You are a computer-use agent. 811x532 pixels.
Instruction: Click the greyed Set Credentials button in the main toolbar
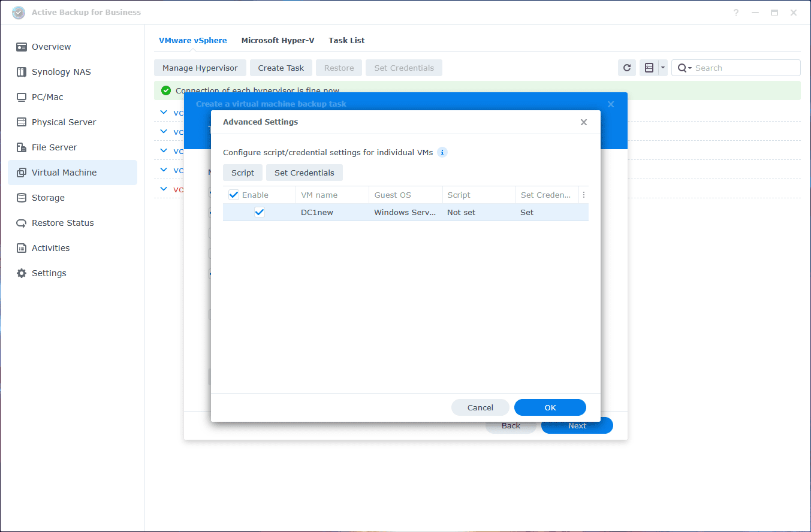404,68
